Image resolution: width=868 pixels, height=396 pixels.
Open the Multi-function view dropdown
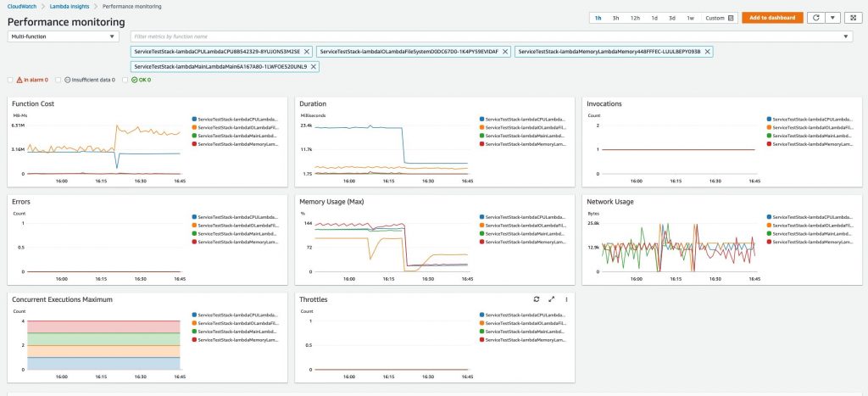(63, 36)
